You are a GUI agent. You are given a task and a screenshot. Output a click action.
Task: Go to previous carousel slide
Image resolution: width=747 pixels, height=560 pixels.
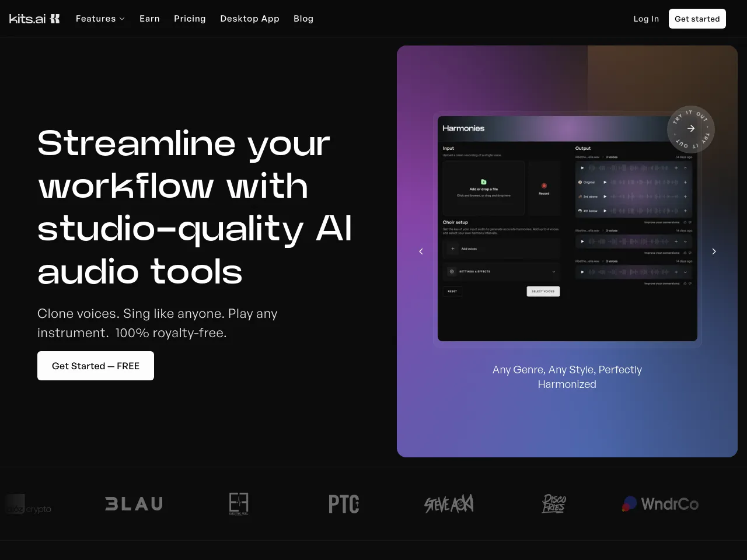(x=421, y=251)
